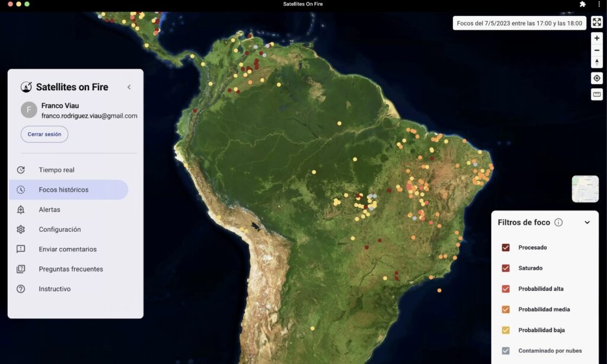The image size is (607, 364).
Task: Toggle the Probabilidad baja checkbox
Action: point(506,330)
